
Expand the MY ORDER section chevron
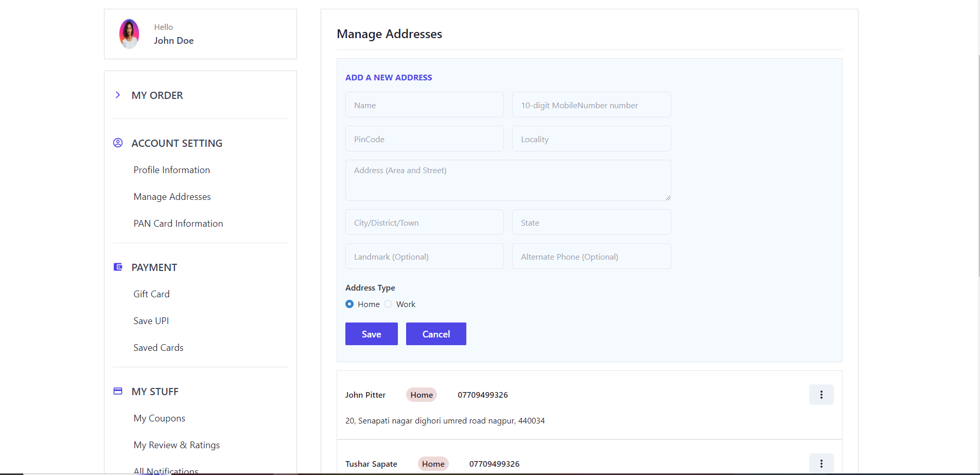click(x=118, y=95)
